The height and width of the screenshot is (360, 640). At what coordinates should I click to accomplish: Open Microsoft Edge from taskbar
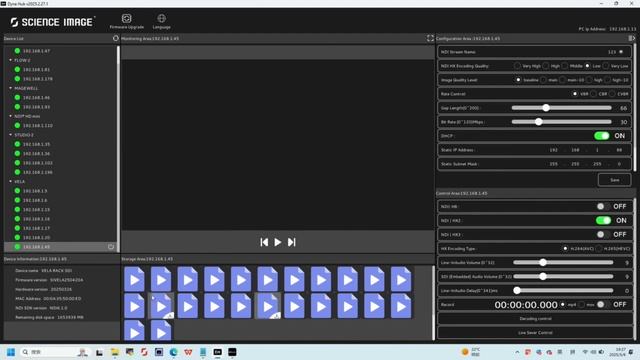(173, 352)
